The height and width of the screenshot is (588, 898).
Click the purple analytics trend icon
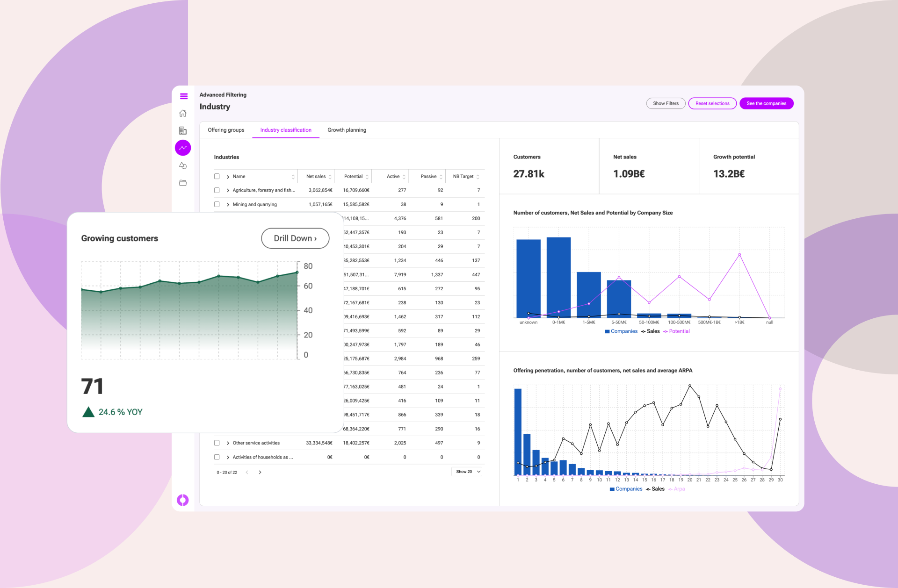183,148
